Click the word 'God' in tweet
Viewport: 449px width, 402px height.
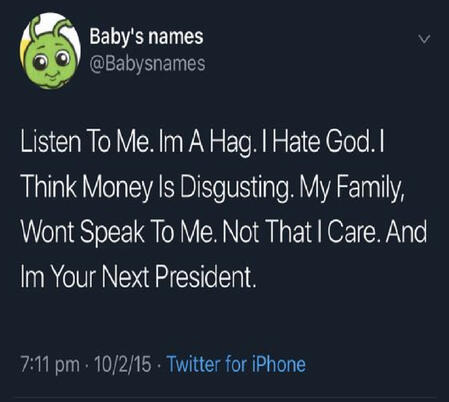pyautogui.click(x=348, y=141)
